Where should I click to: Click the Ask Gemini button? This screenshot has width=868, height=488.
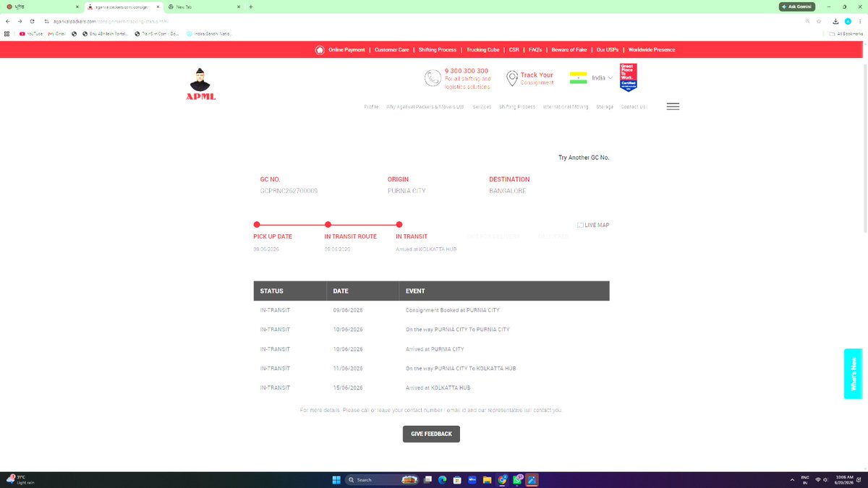pos(796,7)
